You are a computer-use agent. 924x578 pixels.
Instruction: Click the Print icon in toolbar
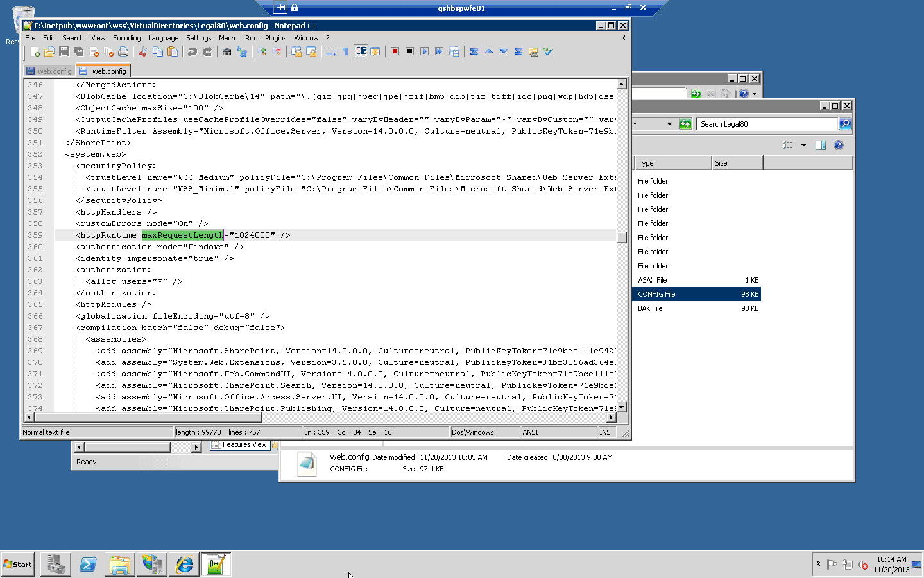pos(123,51)
